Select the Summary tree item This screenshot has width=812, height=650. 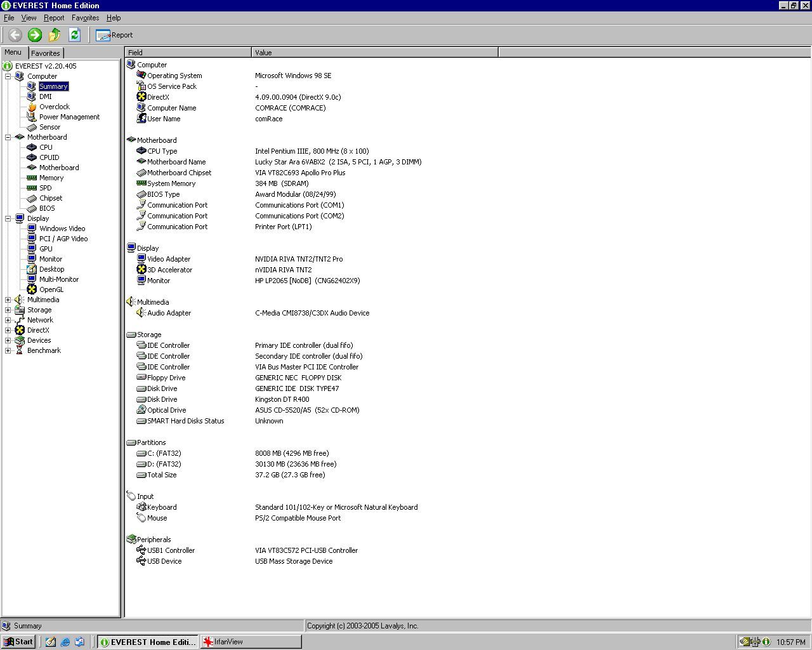pyautogui.click(x=53, y=86)
